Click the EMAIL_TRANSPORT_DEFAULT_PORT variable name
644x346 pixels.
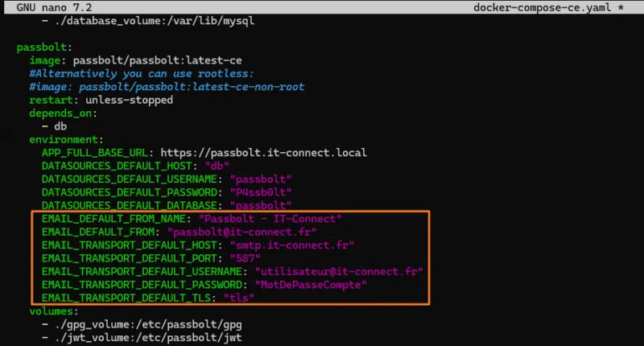(130, 258)
